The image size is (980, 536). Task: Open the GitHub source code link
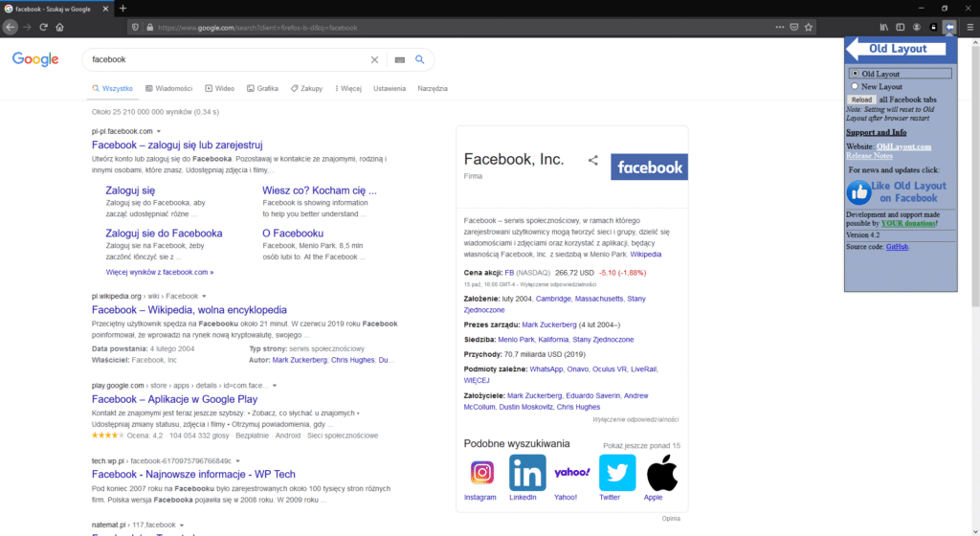[897, 247]
